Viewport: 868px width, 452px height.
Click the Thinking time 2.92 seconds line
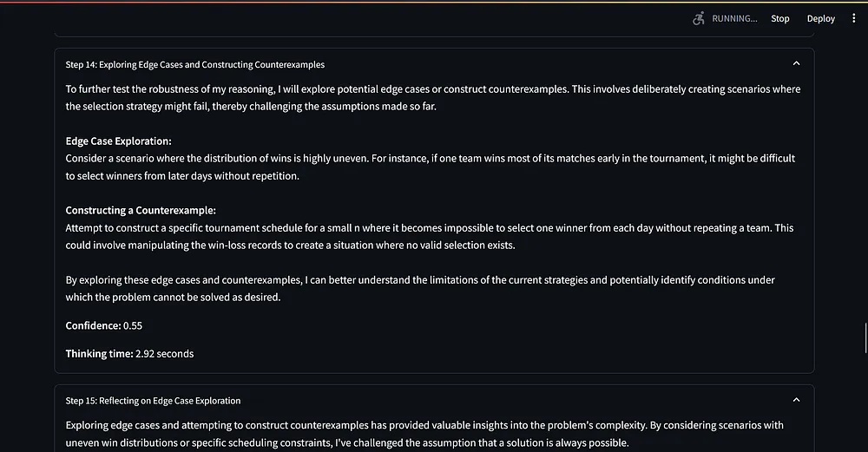coord(129,353)
